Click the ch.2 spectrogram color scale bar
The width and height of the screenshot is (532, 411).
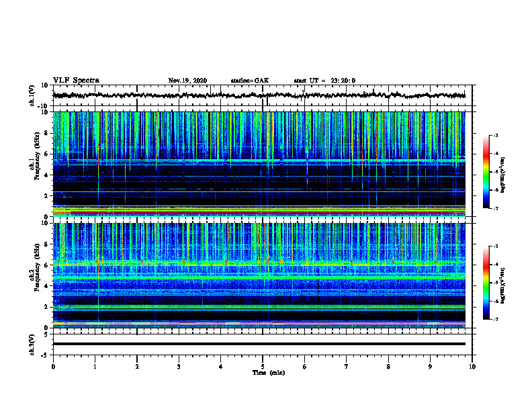click(x=486, y=283)
